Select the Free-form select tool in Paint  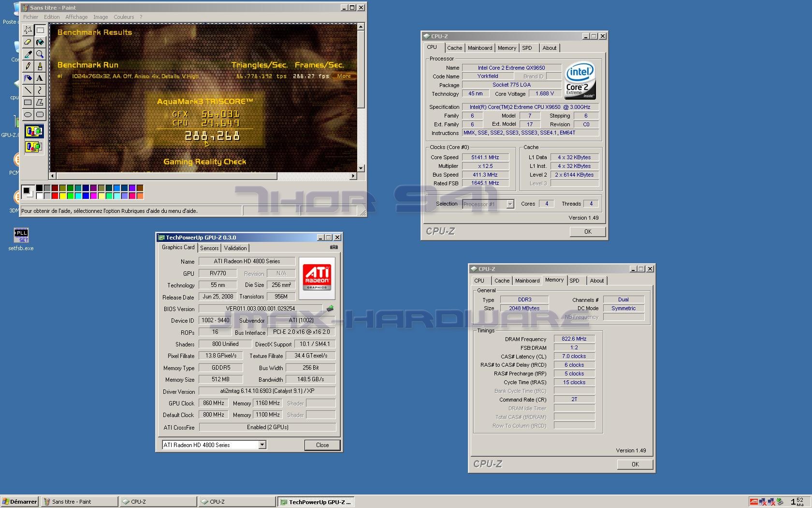pyautogui.click(x=28, y=30)
